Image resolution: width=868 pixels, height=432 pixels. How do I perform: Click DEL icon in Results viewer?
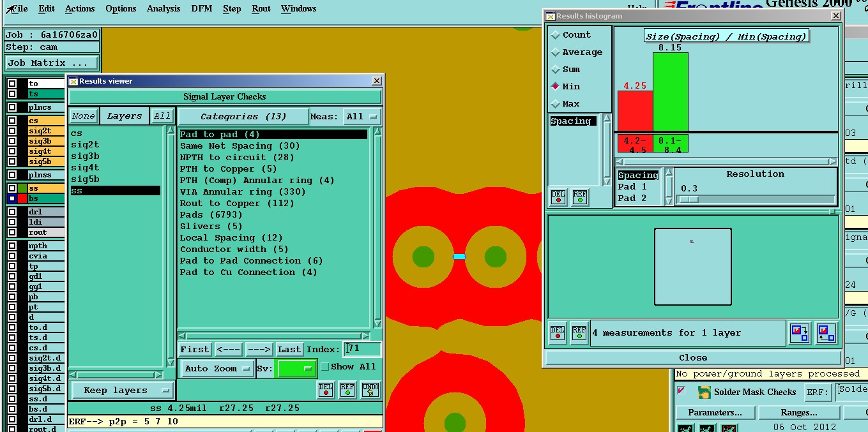click(x=326, y=389)
